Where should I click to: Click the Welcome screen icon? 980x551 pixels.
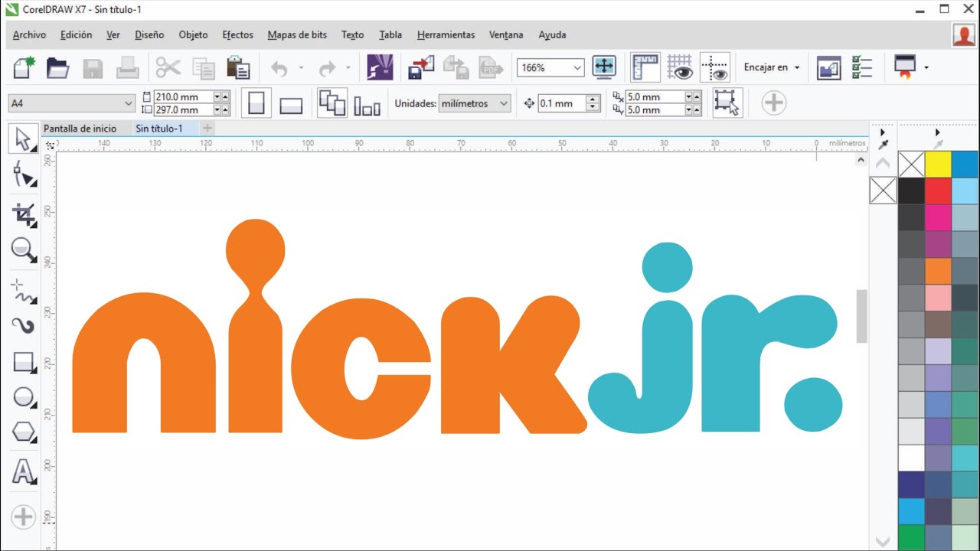829,67
